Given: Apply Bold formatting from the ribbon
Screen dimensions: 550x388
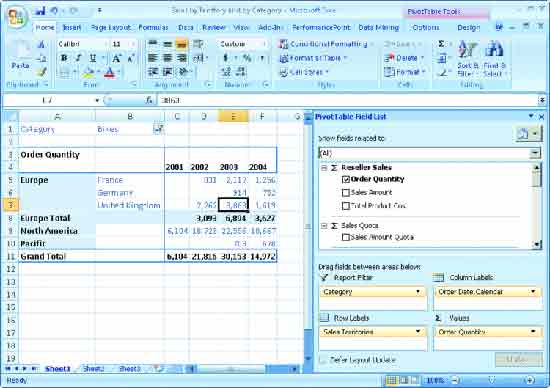Looking at the screenshot, I should pyautogui.click(x=64, y=58).
